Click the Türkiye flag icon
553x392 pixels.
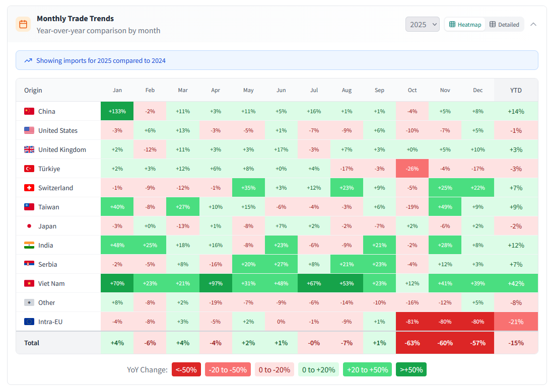pyautogui.click(x=29, y=168)
